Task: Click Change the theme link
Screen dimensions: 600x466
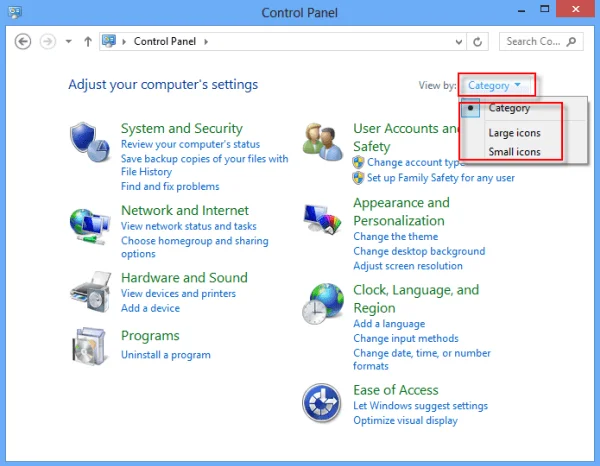Action: coord(395,236)
